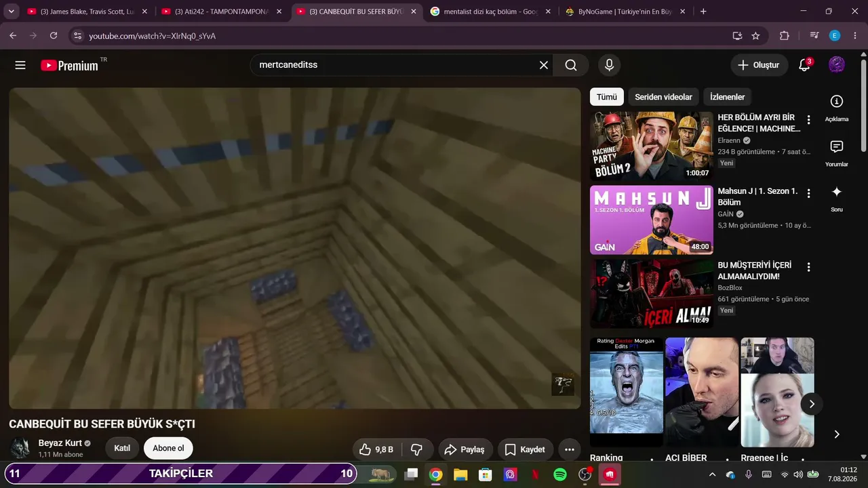Open the Chrome profile E icon

835,36
